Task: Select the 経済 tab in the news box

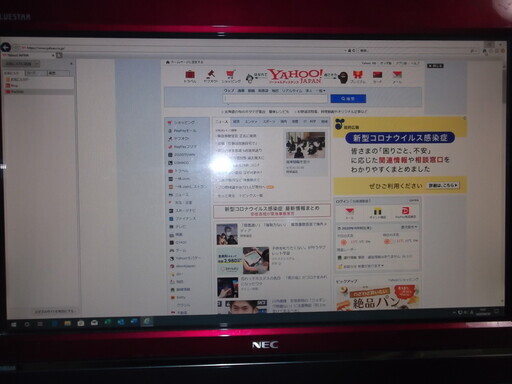Action: click(x=236, y=122)
